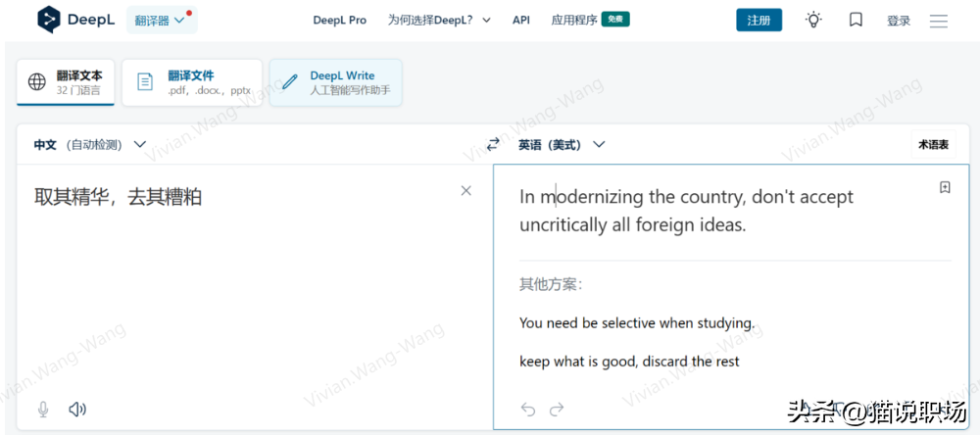980x437 pixels.
Task: Open the 术语表 glossary button
Action: pos(933,145)
